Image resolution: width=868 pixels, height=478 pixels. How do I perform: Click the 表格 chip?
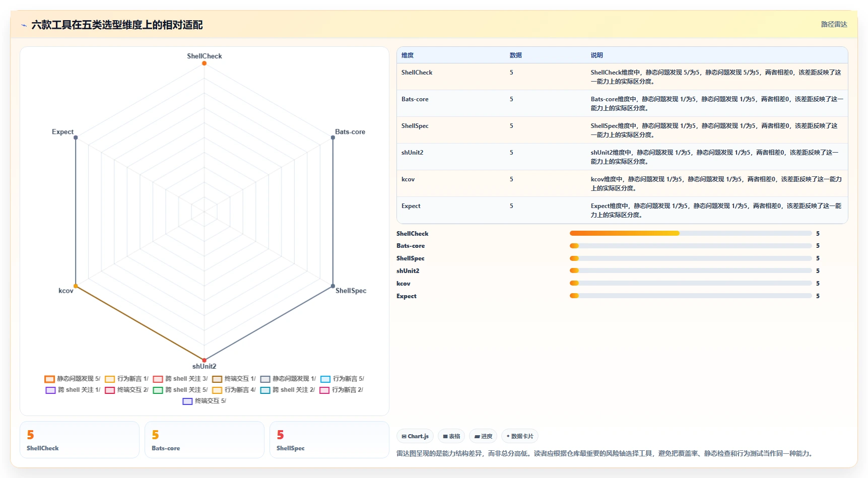(451, 436)
